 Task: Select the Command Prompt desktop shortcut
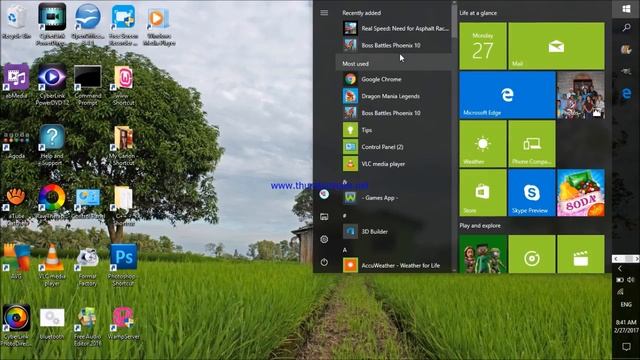(x=88, y=85)
